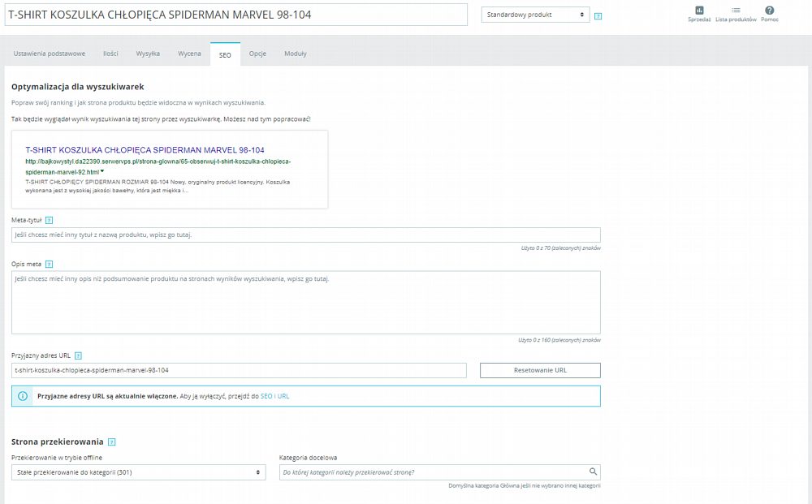Click help icon beside Przyjazny adres URL
Screen dimensions: 812x504
[78, 355]
